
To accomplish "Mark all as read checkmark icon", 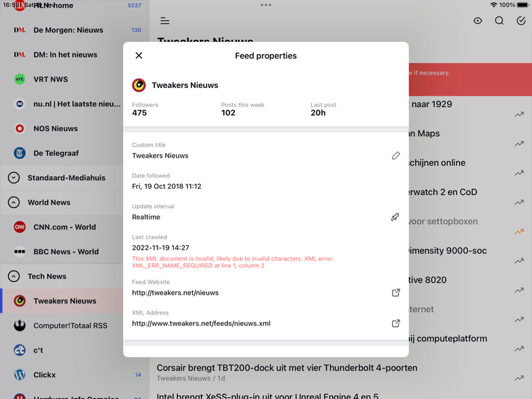I will 521,21.
